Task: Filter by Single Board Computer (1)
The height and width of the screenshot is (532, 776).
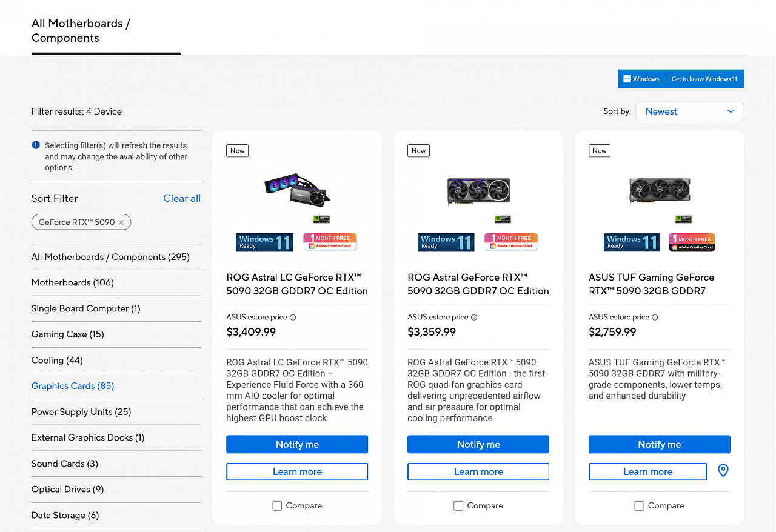Action: [x=86, y=309]
